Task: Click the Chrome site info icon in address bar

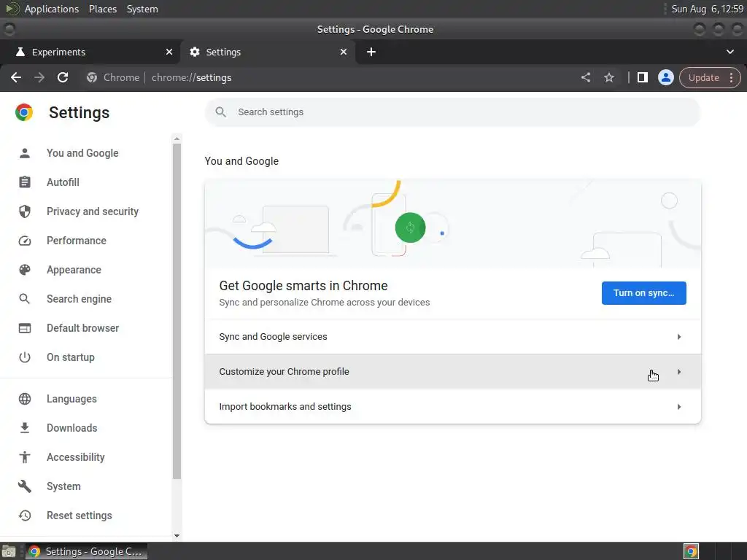Action: (x=92, y=77)
